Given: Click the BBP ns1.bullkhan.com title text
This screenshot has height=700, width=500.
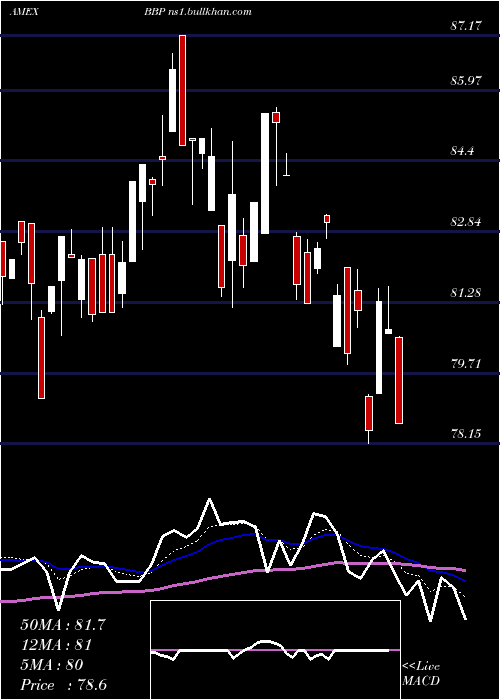Looking at the screenshot, I should click(x=197, y=12).
